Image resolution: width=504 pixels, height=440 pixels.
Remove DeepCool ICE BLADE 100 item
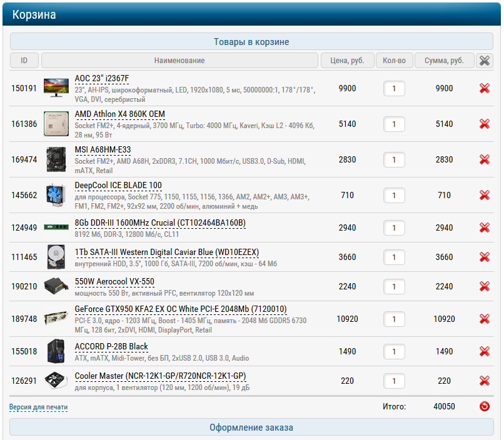click(x=485, y=195)
